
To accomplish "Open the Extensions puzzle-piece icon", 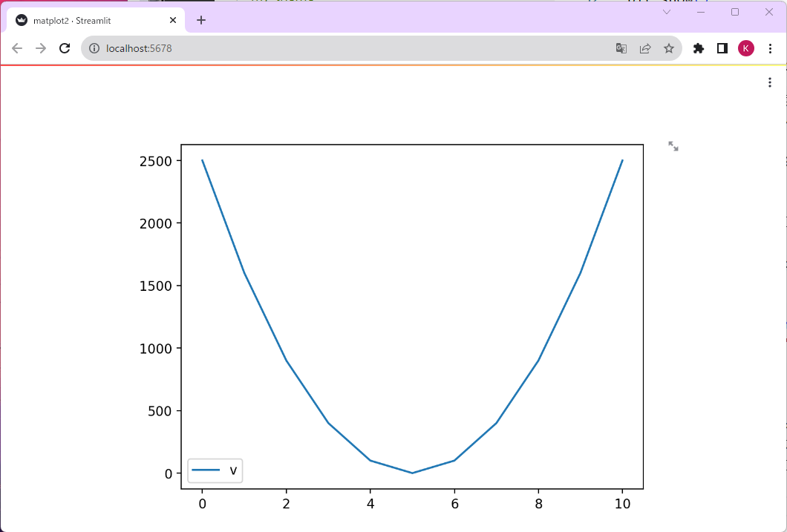I will (x=698, y=47).
